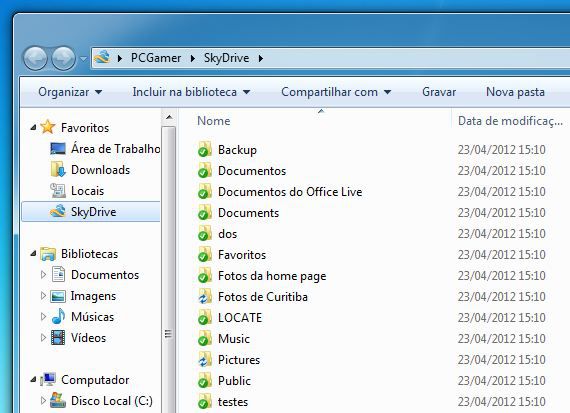Expand Disco Local (C:) tree node
The height and width of the screenshot is (413, 570).
pos(43,401)
